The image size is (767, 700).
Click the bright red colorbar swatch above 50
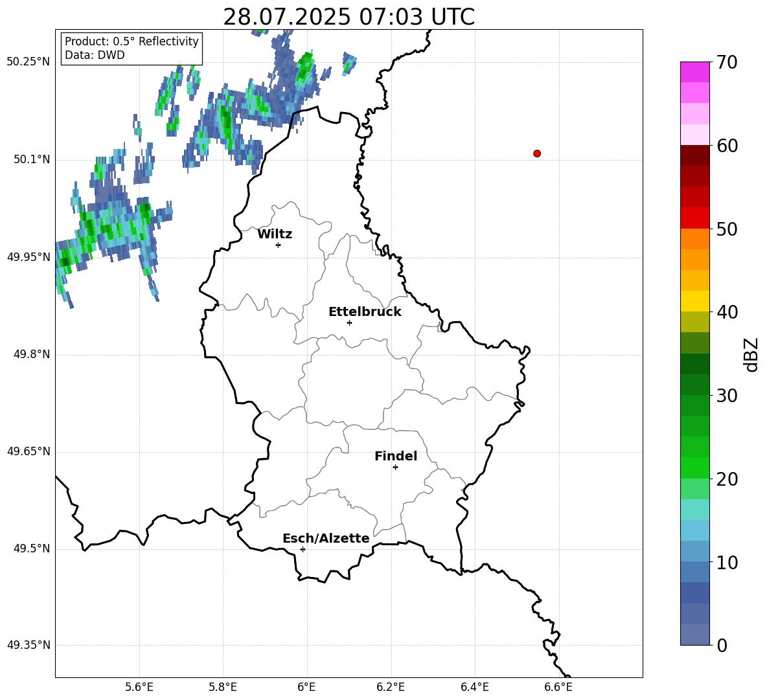click(694, 218)
